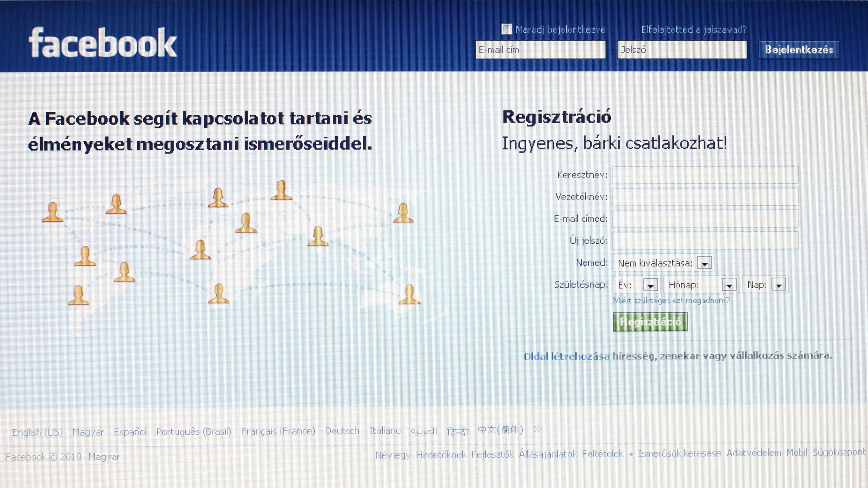Switch language to Español
The height and width of the screenshot is (488, 868).
pos(130,432)
